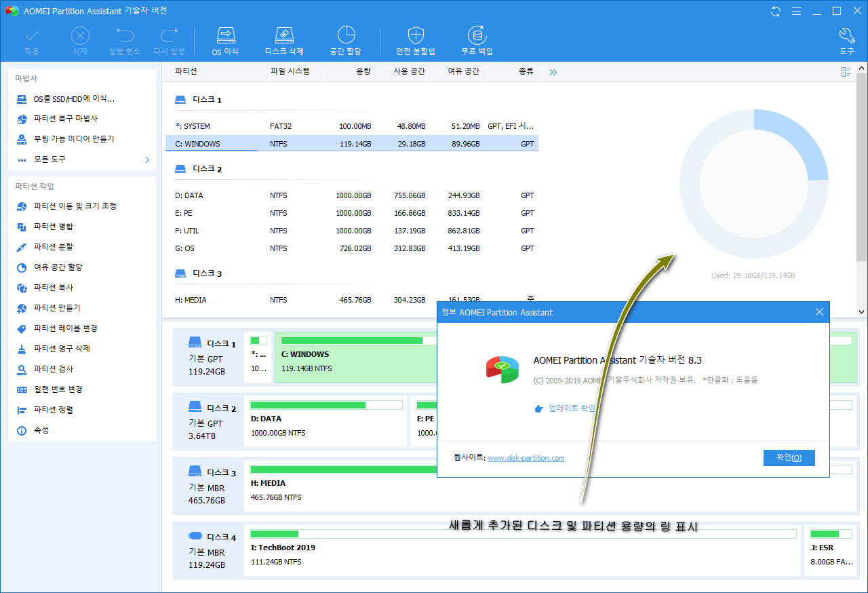The height and width of the screenshot is (593, 868).
Task: Click the 실행 취소 undo icon
Action: point(124,41)
